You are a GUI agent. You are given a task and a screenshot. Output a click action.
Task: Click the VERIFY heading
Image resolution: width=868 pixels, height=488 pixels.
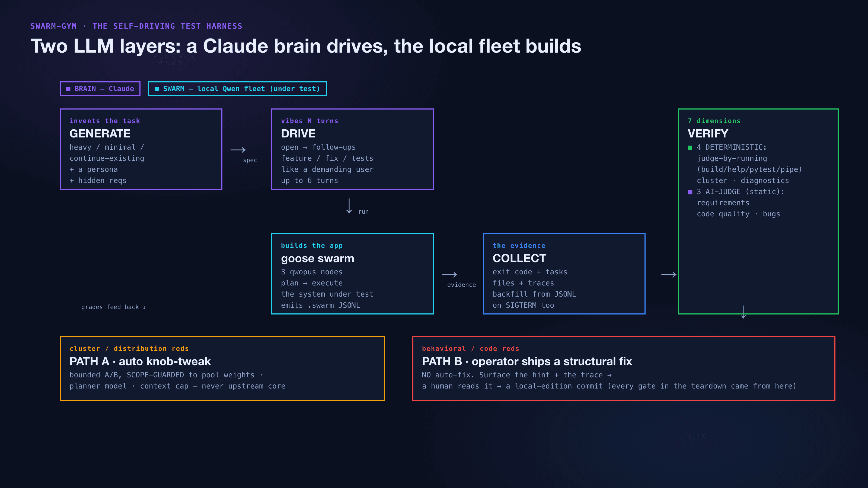pos(708,134)
